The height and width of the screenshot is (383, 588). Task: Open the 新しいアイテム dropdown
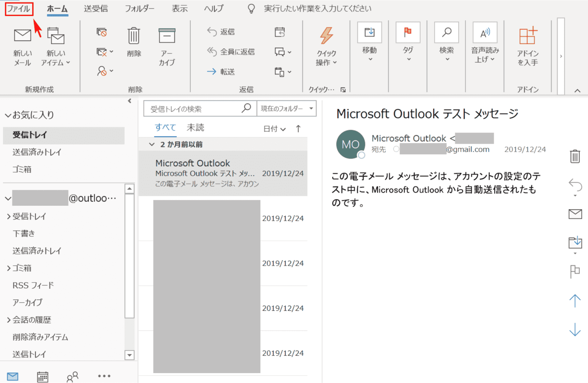[56, 47]
